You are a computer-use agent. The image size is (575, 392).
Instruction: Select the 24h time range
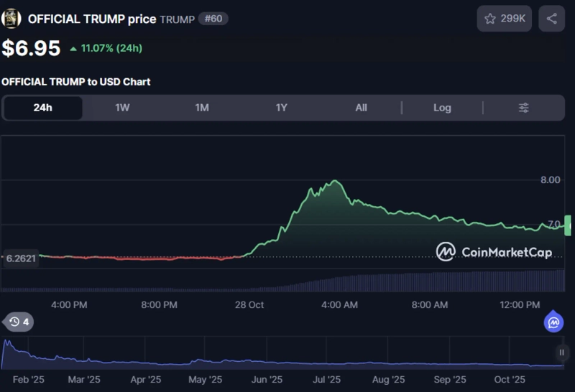(42, 108)
